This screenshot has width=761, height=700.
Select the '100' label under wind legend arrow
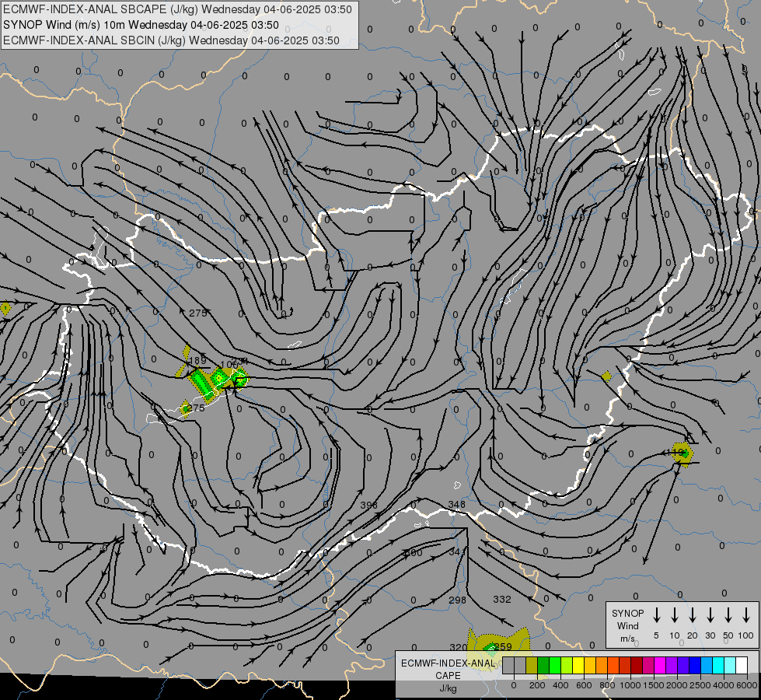[x=746, y=635]
